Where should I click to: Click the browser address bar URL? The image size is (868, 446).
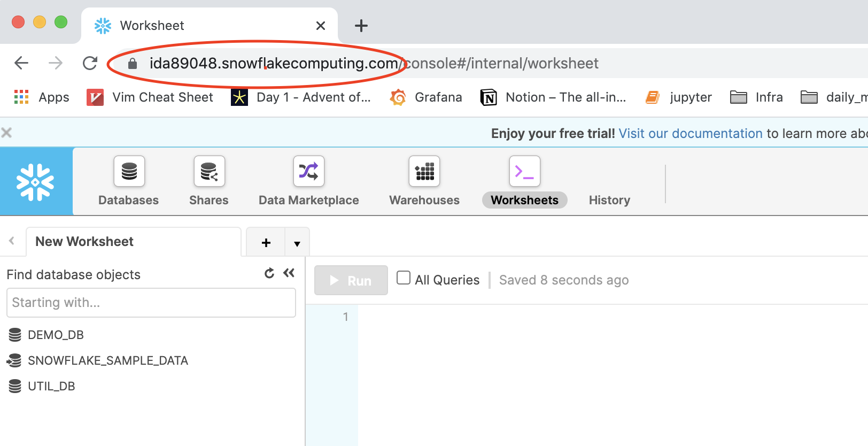(374, 63)
